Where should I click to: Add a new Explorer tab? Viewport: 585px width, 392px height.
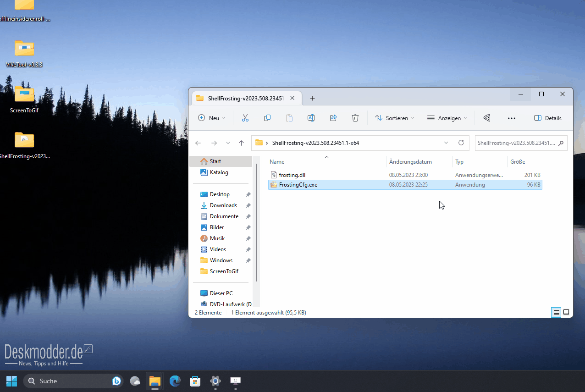click(x=312, y=99)
